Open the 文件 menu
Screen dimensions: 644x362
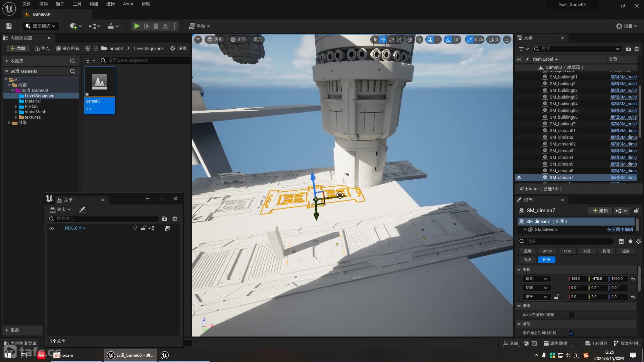pos(27,4)
